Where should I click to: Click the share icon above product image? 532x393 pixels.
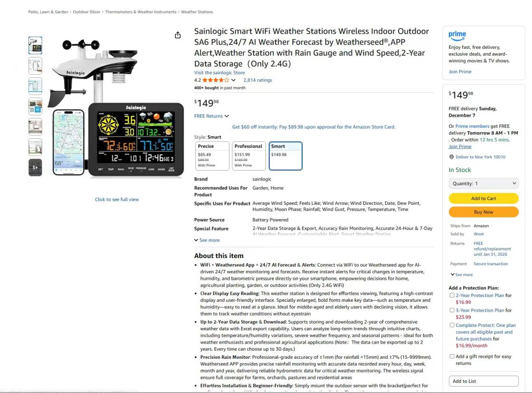click(178, 35)
